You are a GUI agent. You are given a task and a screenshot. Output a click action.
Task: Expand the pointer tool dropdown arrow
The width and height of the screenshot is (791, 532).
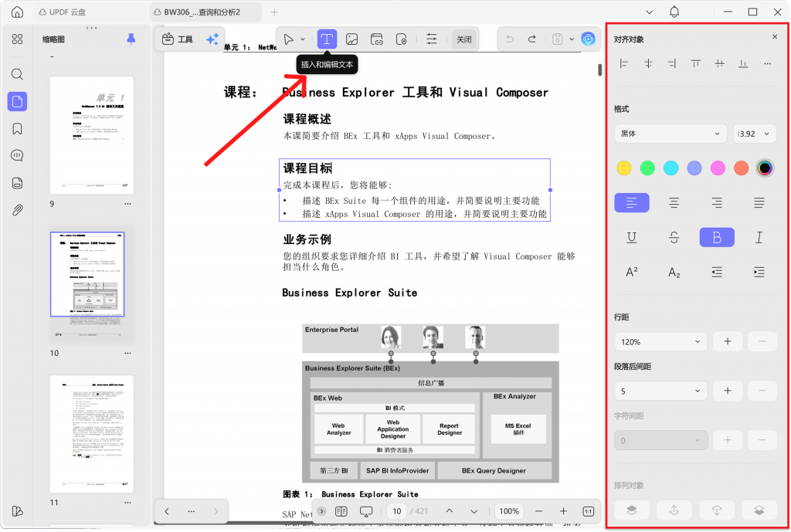tap(303, 39)
